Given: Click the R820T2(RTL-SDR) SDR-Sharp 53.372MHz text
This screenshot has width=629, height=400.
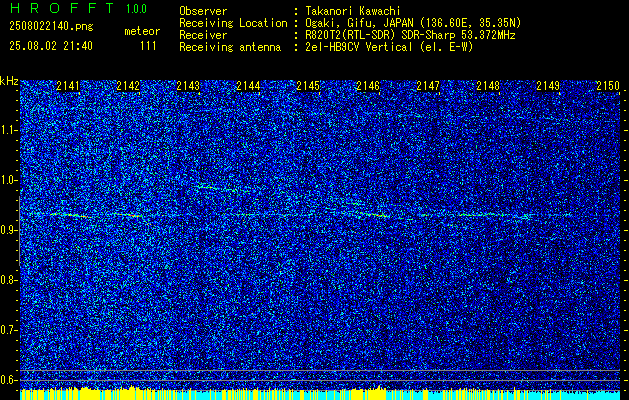Looking at the screenshot, I should [x=410, y=35].
